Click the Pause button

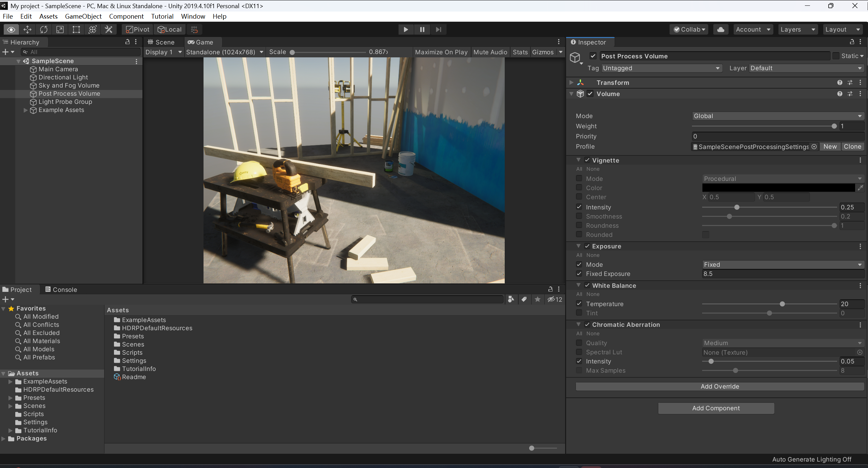(422, 30)
